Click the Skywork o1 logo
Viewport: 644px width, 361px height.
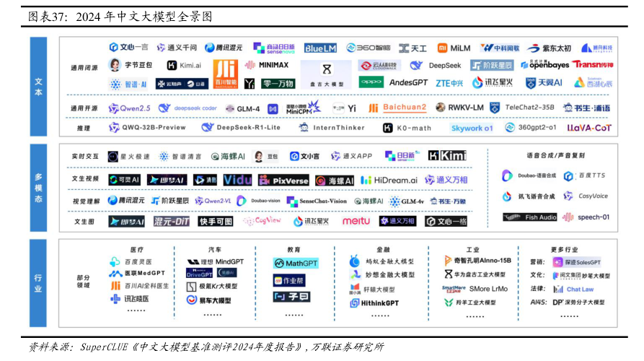click(x=472, y=128)
